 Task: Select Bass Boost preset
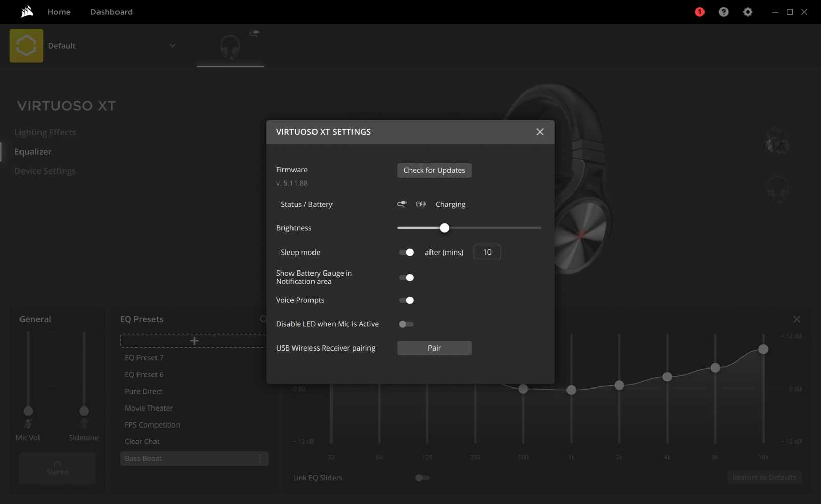point(194,458)
